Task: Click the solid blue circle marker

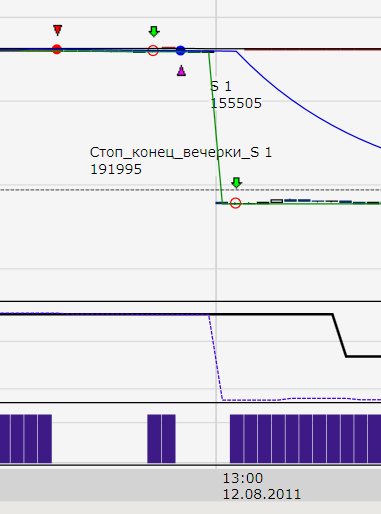Action: pos(181,50)
